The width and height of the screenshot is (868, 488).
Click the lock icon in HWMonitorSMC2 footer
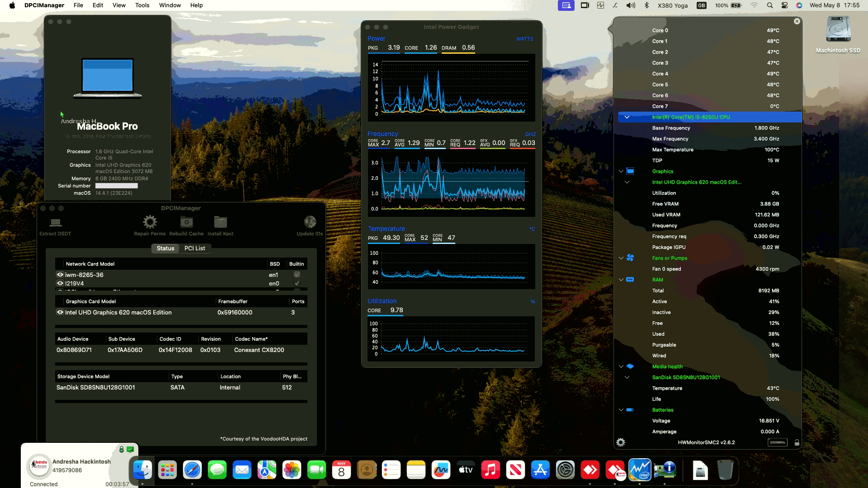pyautogui.click(x=797, y=442)
